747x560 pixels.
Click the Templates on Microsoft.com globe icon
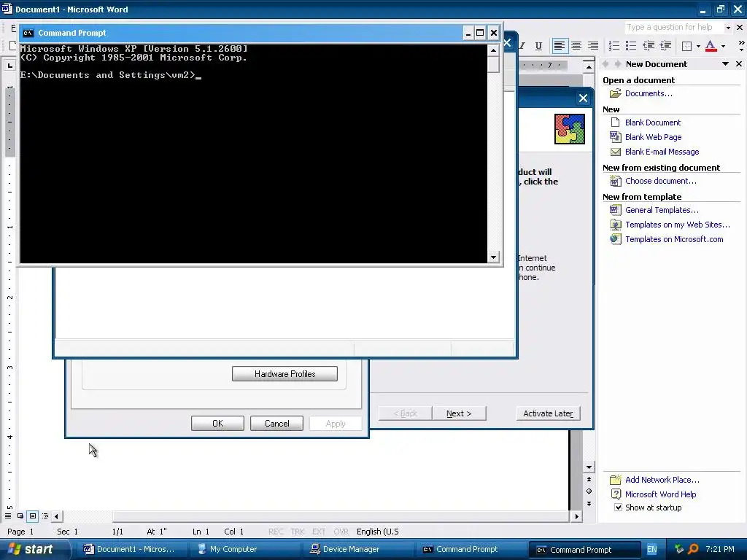point(616,239)
